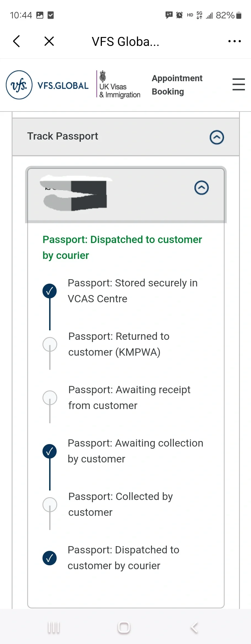Tap the browser back arrow
The width and height of the screenshot is (251, 644).
pos(17,41)
